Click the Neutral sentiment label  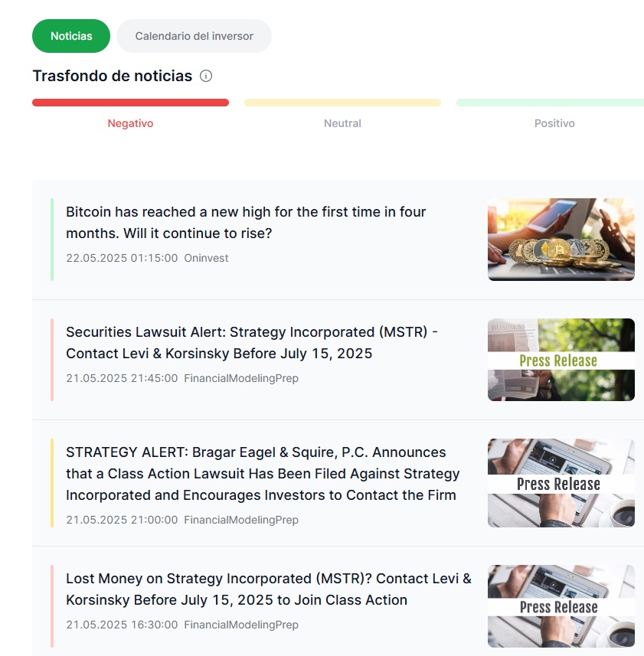(343, 123)
